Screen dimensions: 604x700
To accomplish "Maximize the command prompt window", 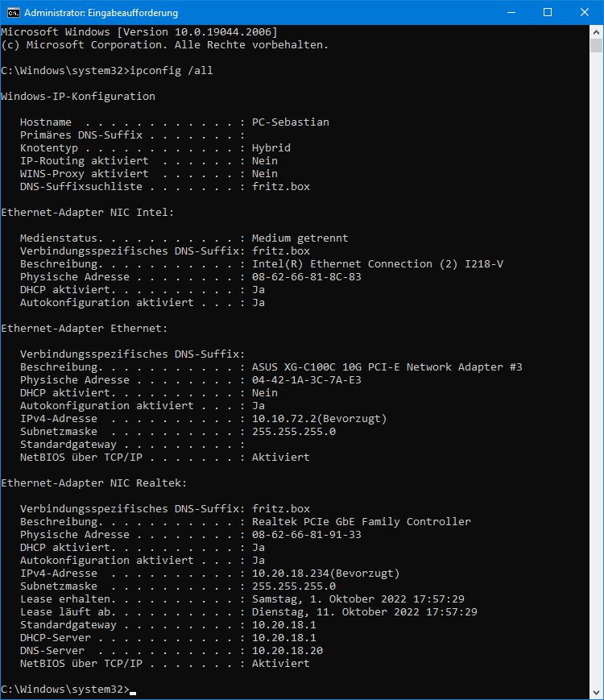I will (548, 13).
